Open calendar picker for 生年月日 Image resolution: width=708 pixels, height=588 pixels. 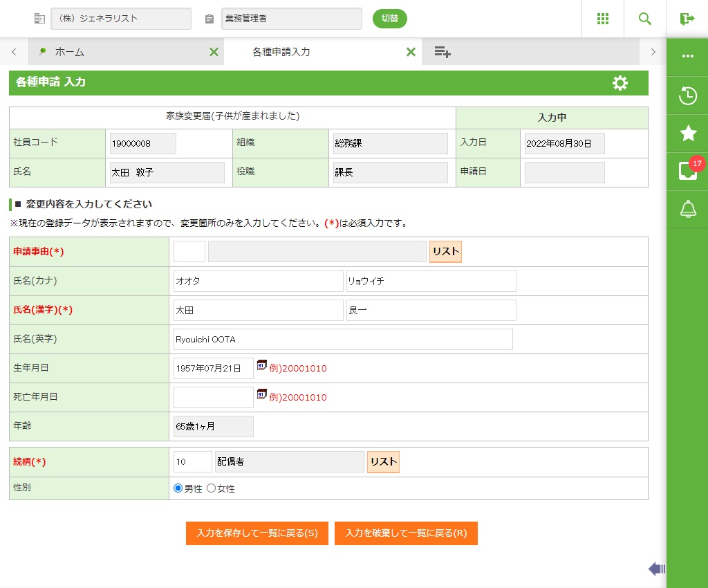[261, 365]
